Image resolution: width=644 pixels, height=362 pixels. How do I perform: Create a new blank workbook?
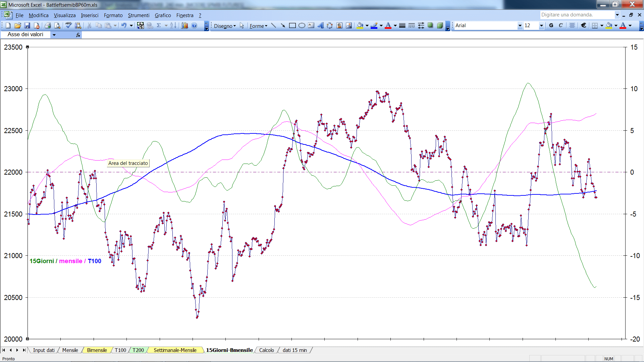click(8, 25)
